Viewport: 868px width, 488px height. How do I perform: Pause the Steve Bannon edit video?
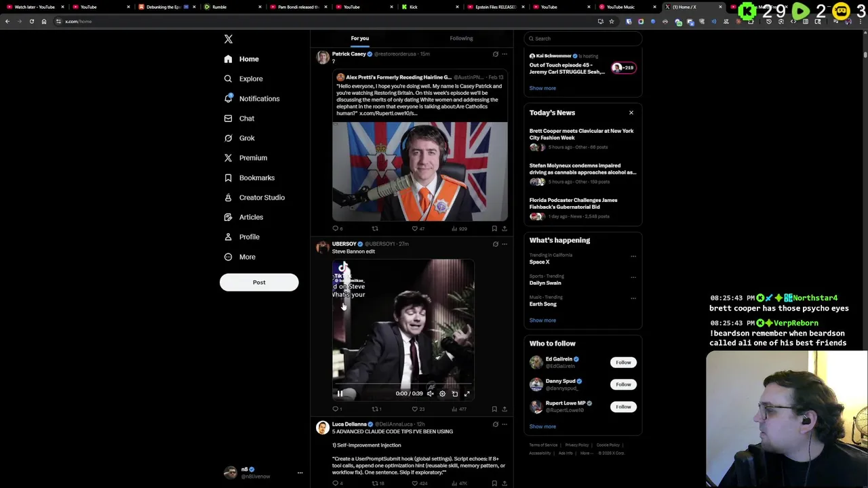(340, 394)
